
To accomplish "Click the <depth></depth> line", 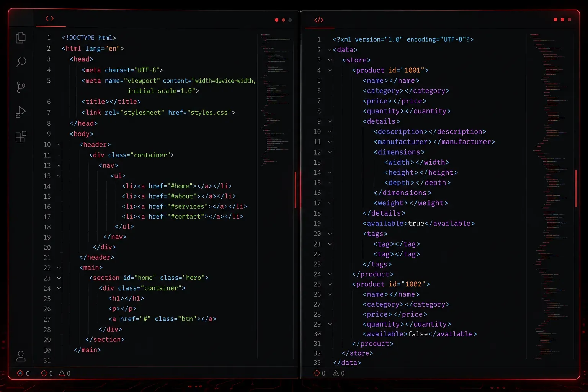I will click(418, 183).
